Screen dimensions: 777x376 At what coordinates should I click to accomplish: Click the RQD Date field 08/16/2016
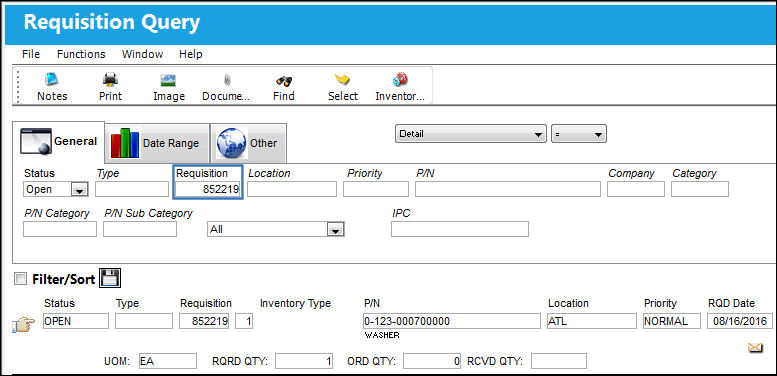740,321
